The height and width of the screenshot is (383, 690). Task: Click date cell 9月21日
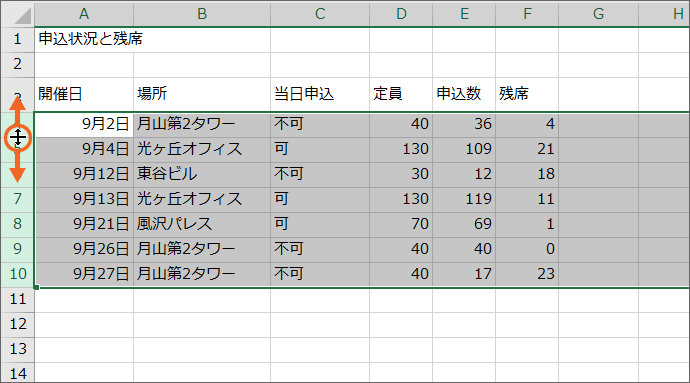pos(84,224)
